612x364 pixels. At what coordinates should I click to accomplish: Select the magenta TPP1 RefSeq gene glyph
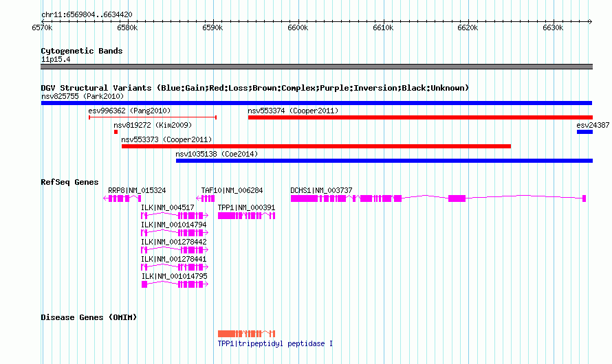click(246, 216)
